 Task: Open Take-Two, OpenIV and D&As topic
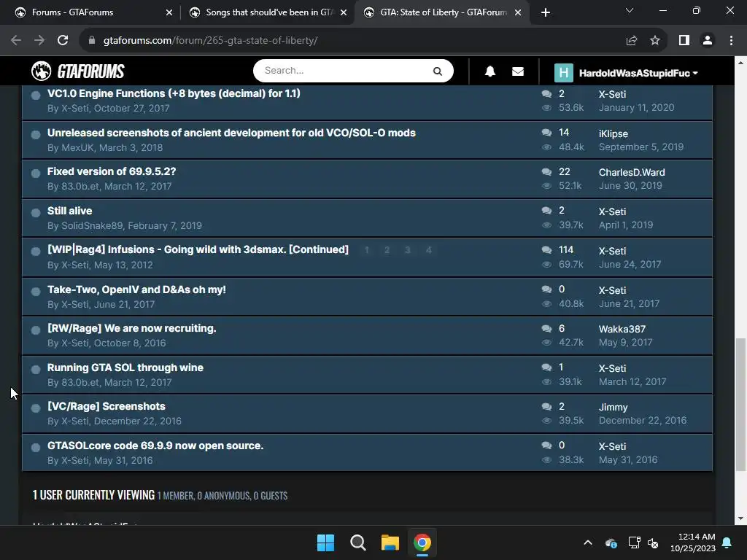pyautogui.click(x=136, y=289)
